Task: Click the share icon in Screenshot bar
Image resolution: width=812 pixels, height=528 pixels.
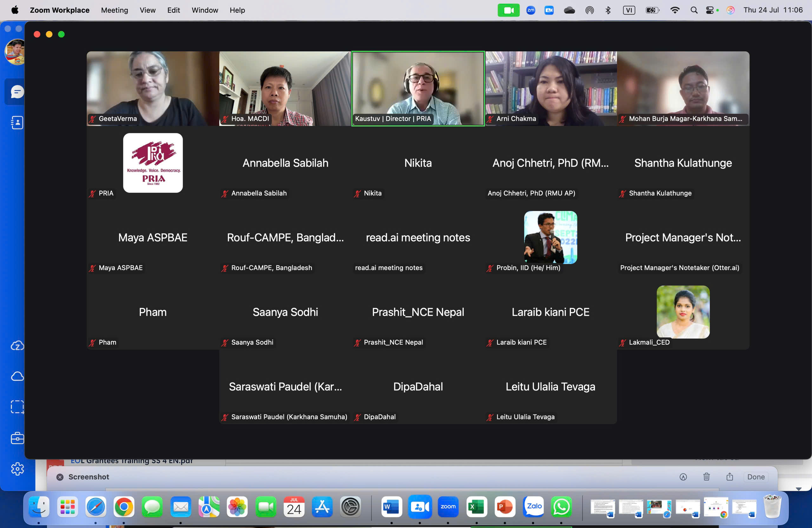Action: tap(730, 477)
